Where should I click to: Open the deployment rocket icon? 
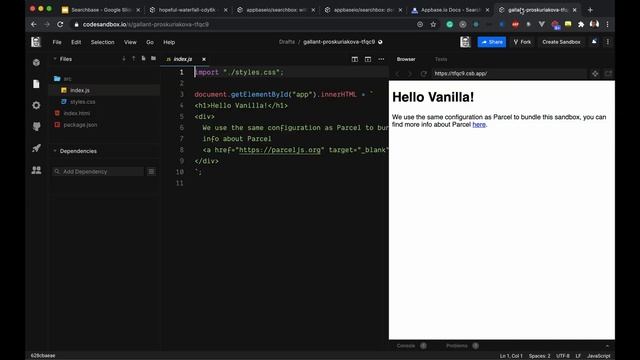click(x=36, y=148)
